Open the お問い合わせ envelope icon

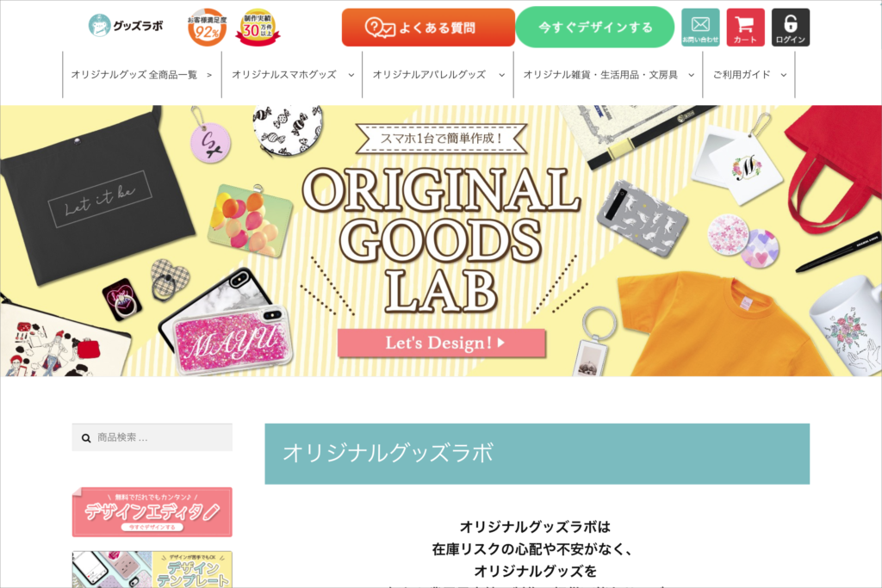click(700, 27)
